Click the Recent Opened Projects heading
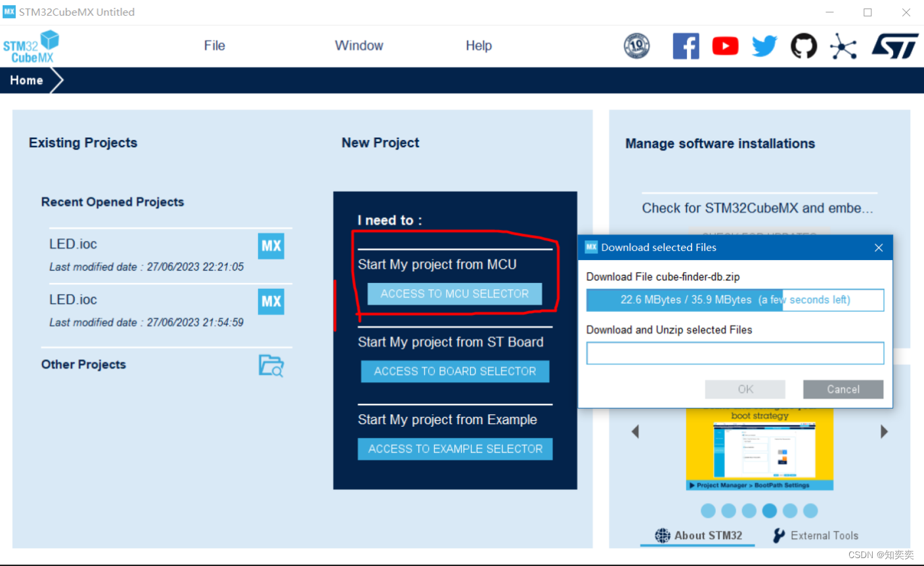The image size is (924, 566). click(112, 202)
